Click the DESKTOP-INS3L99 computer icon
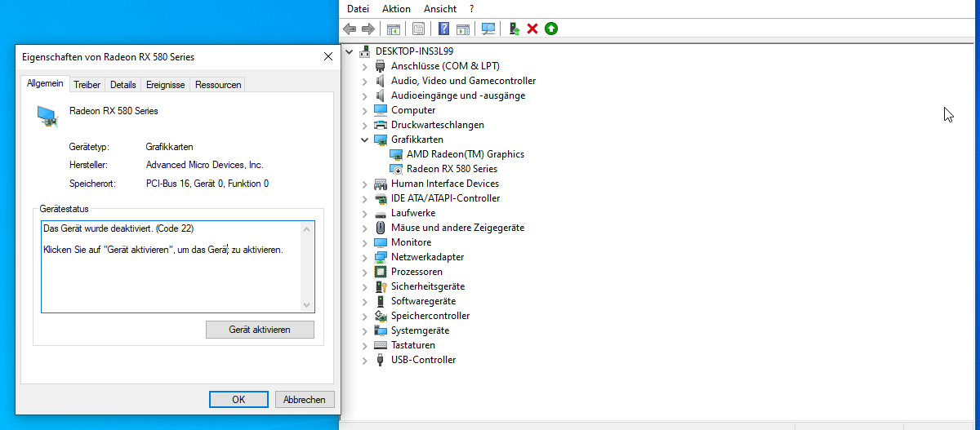 pyautogui.click(x=365, y=51)
